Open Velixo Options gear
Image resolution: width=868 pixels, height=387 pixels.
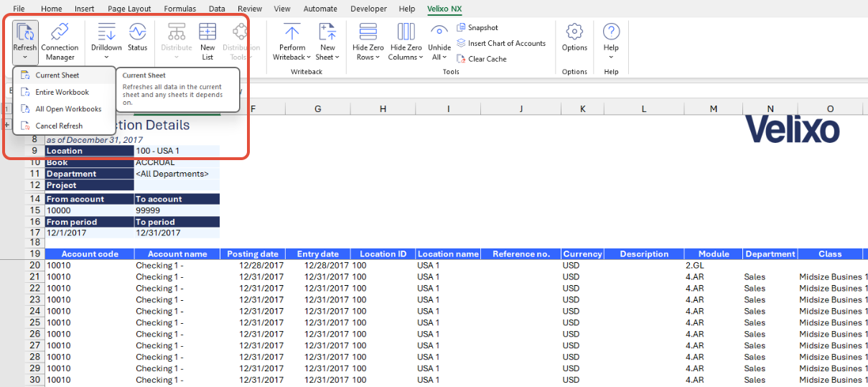[574, 32]
